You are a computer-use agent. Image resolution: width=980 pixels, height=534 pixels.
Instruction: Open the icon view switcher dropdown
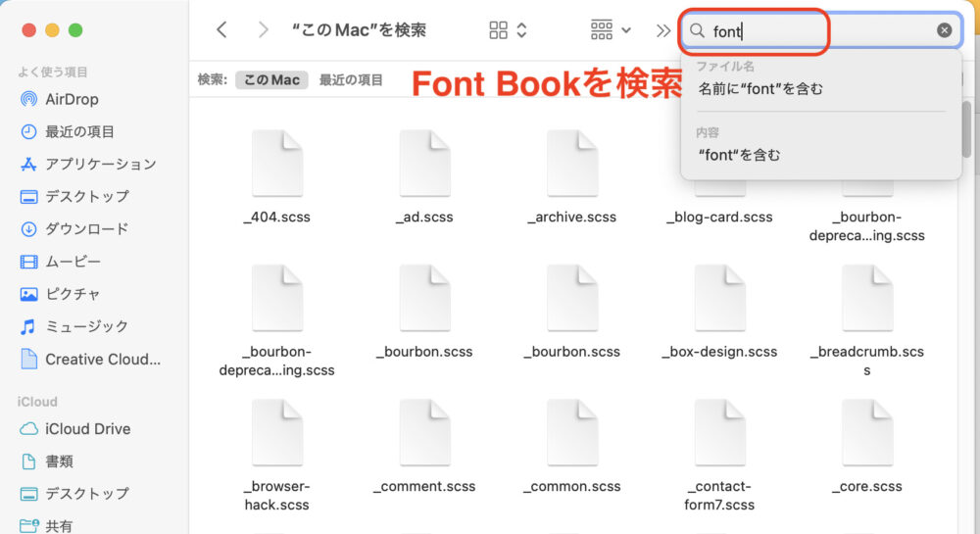509,30
